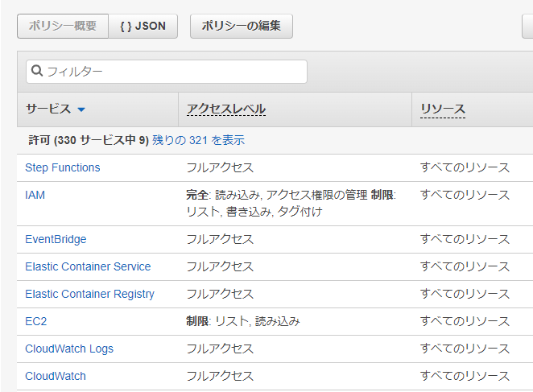Click フルアクセス in CloudWatch Logs row

click(220, 349)
